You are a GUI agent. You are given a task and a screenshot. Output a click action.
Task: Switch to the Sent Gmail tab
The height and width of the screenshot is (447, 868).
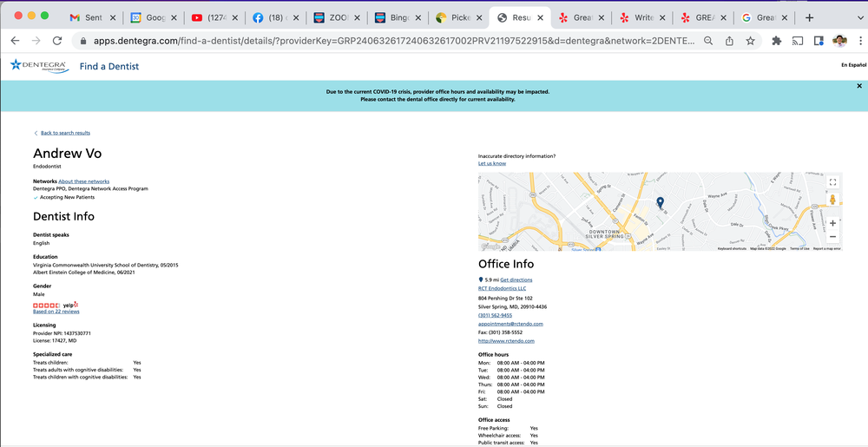click(93, 17)
